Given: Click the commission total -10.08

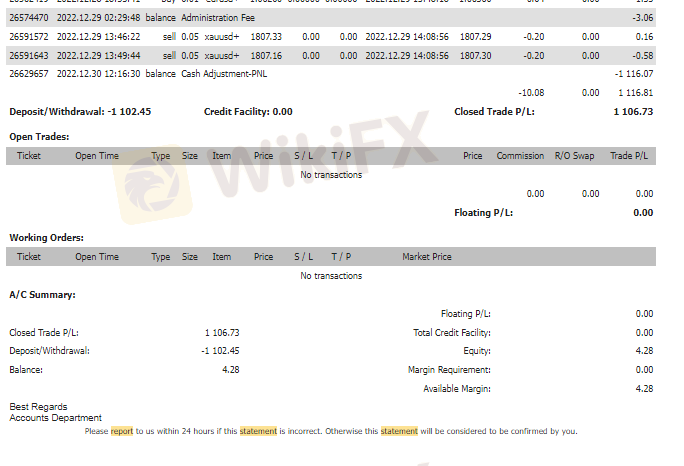Looking at the screenshot, I should tap(531, 93).
